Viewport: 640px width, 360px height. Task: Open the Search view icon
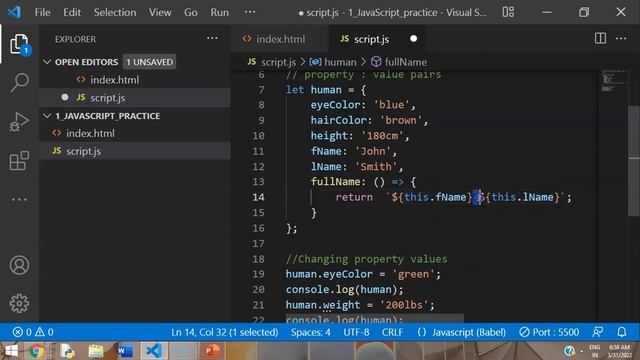click(19, 82)
